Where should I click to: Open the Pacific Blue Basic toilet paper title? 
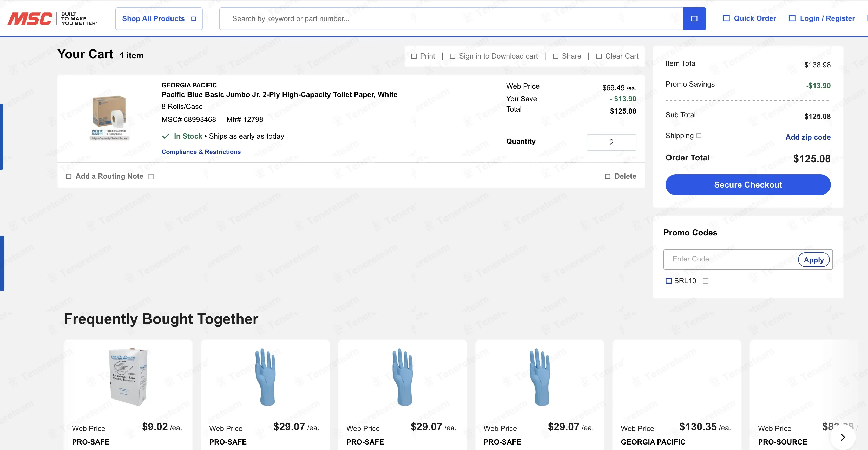tap(279, 94)
